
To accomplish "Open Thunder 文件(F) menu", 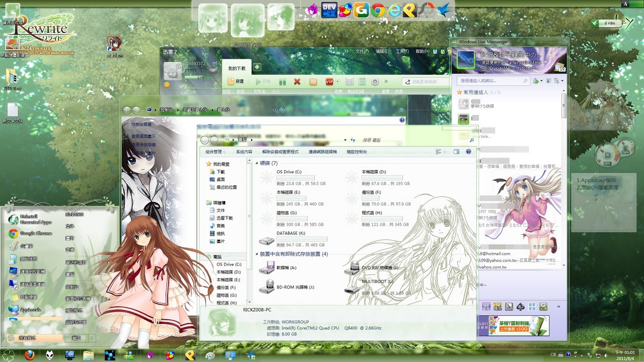I will (362, 51).
